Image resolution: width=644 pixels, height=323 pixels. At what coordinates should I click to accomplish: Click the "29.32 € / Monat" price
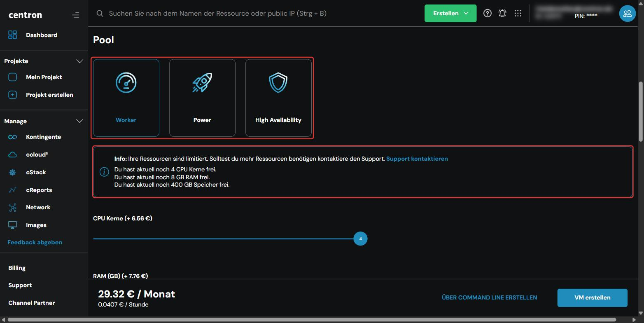[x=137, y=294]
